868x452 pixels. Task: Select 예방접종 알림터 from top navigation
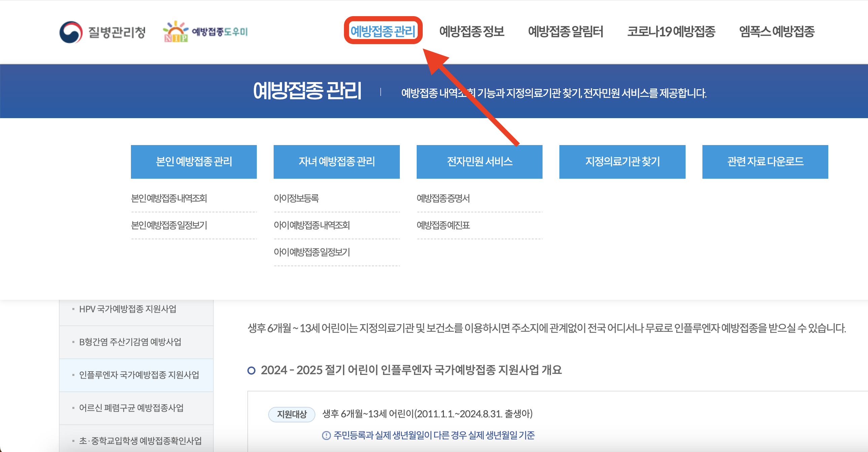566,31
